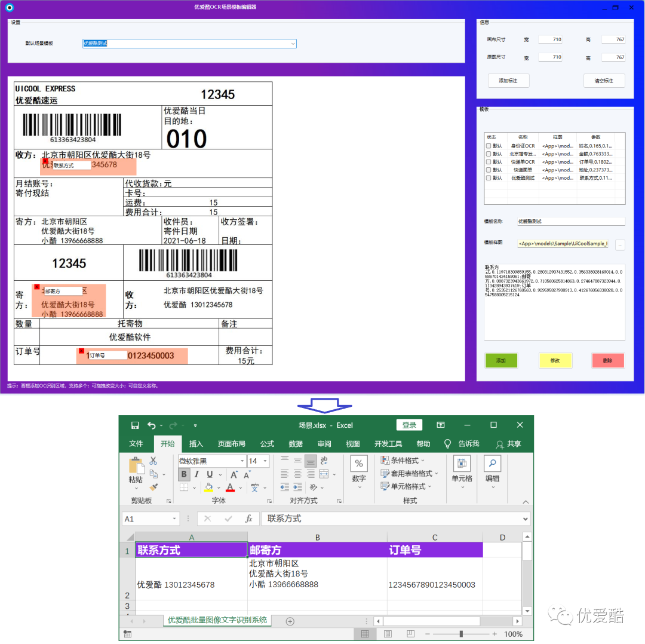Click the 清空标注 button
Viewport: 645px width, 644px height.
pos(604,81)
